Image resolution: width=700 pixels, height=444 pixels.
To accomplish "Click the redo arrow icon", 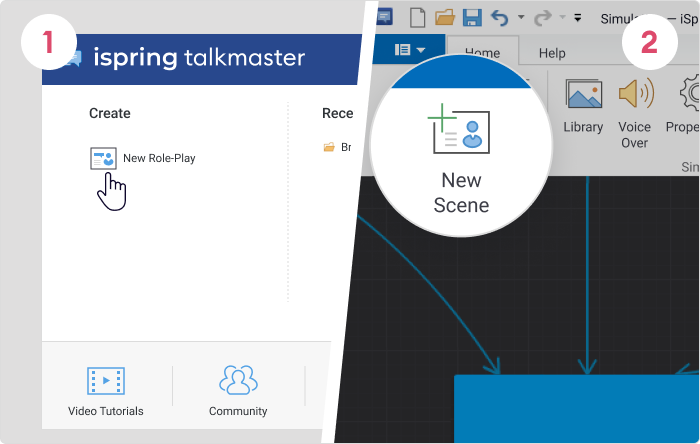I will [x=543, y=18].
